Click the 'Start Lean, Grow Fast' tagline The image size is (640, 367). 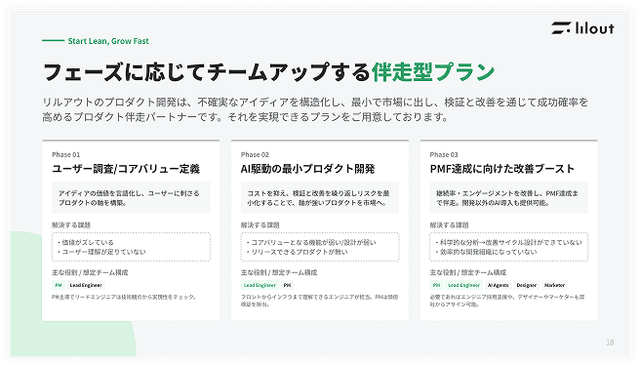(108, 41)
